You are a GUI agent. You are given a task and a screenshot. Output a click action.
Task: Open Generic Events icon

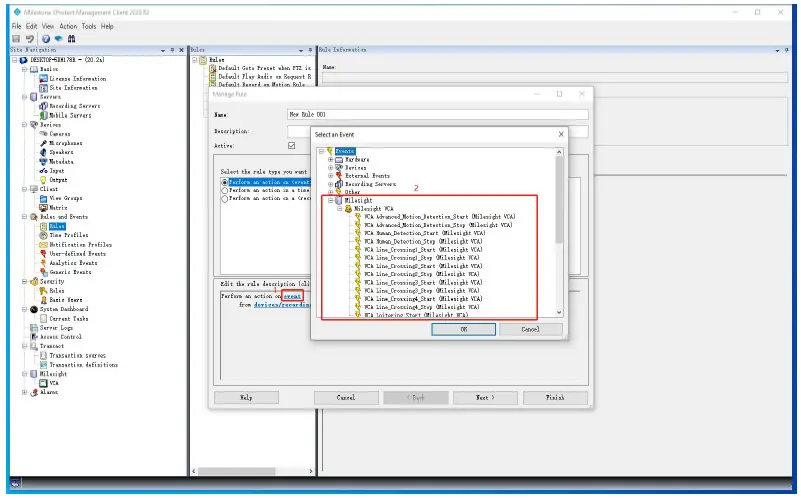pyautogui.click(x=43, y=272)
